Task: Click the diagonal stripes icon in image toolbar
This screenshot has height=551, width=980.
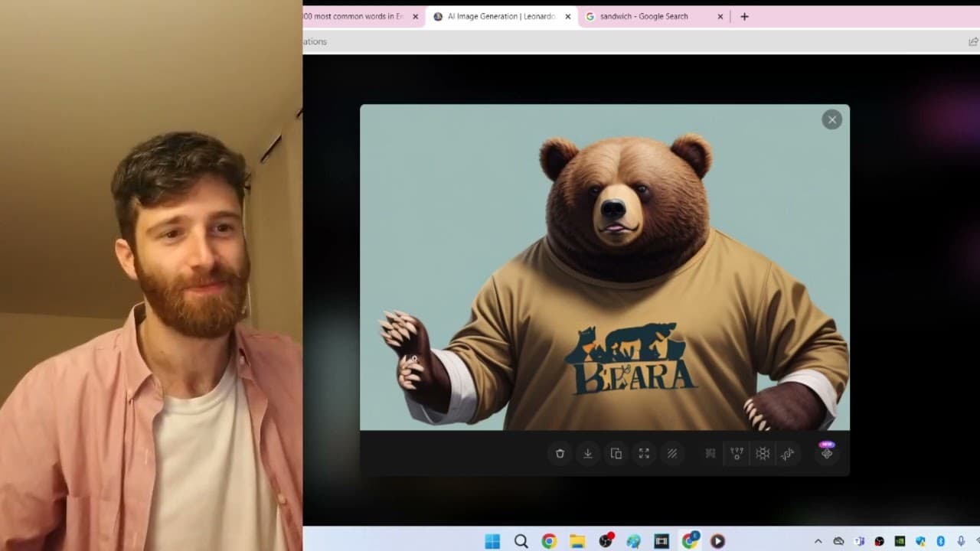Action: [x=672, y=454]
